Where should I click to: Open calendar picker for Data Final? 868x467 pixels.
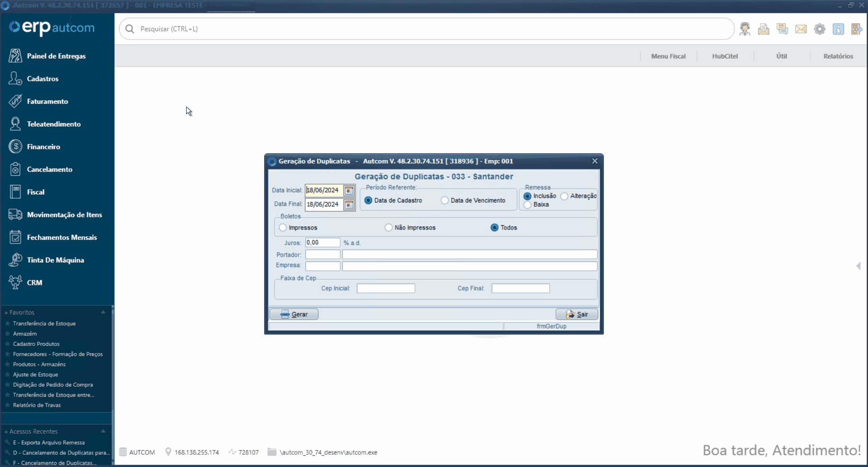click(x=349, y=205)
